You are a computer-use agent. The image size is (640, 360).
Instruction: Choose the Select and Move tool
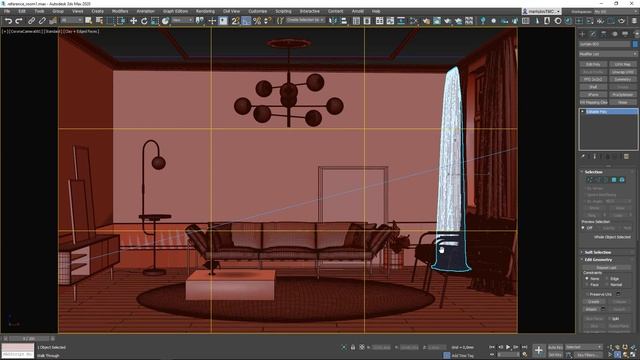tap(133, 20)
